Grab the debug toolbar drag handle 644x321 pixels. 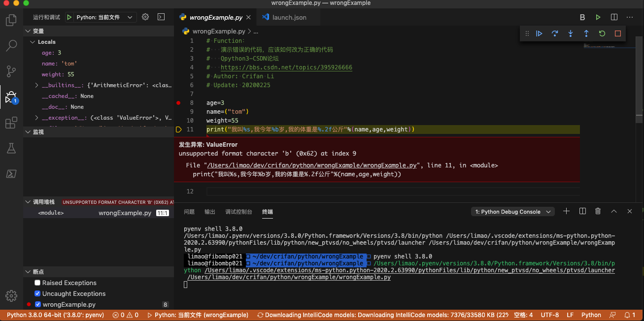527,33
